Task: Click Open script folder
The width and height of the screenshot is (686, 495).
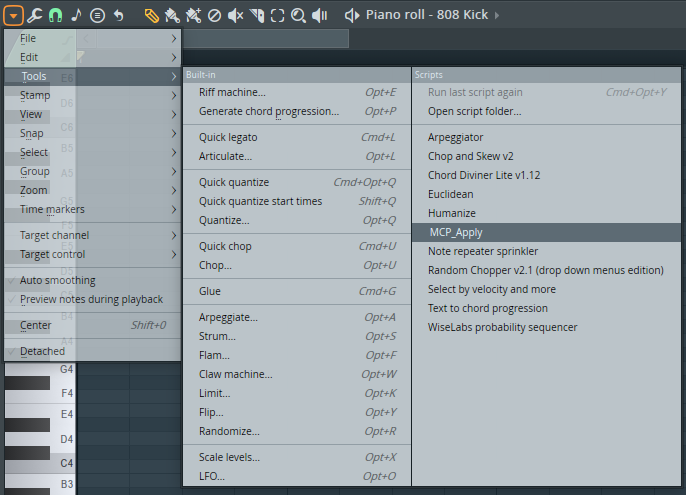Action: tap(546, 111)
